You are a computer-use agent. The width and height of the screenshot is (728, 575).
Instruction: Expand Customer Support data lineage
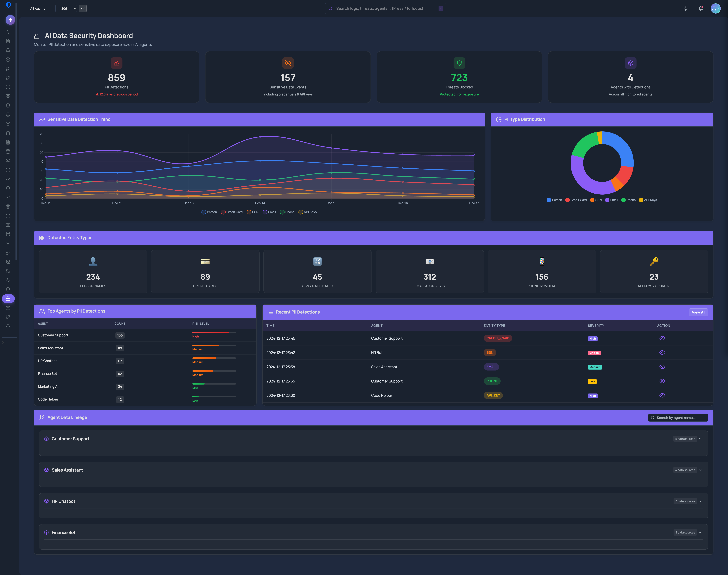700,439
